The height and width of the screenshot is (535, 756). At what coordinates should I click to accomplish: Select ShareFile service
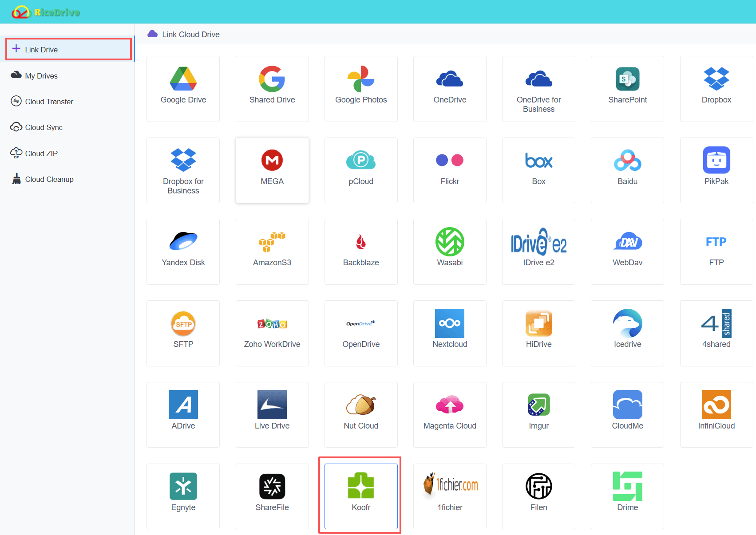click(x=272, y=496)
